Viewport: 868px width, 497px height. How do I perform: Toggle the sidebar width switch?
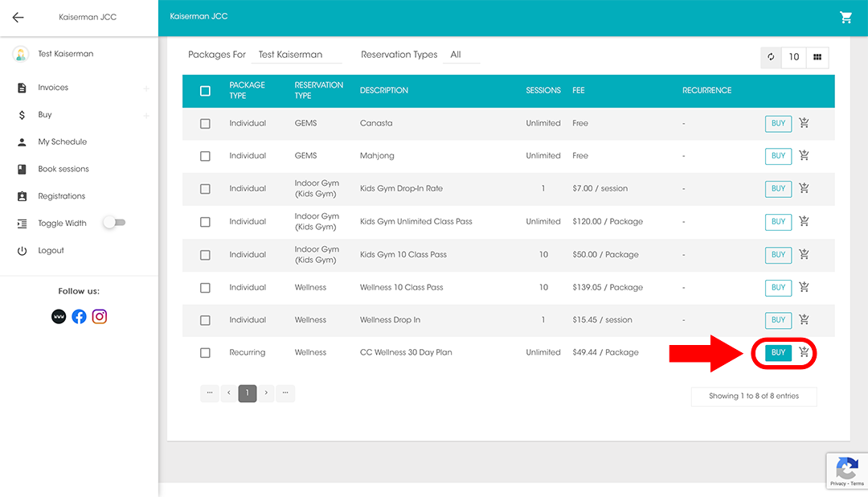114,223
